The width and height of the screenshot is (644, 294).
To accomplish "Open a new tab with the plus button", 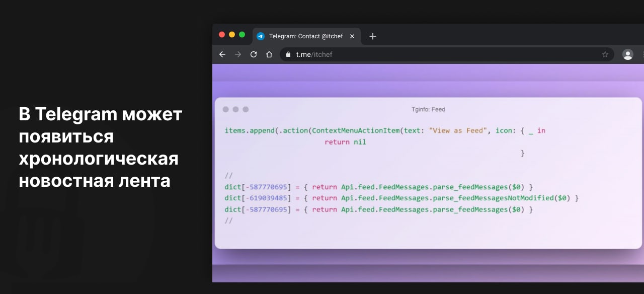I will click(x=373, y=36).
